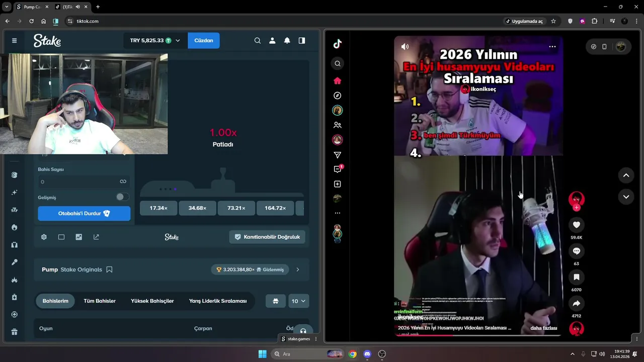The width and height of the screenshot is (644, 362).
Task: Open Stake user profile icon
Action: pyautogui.click(x=272, y=40)
